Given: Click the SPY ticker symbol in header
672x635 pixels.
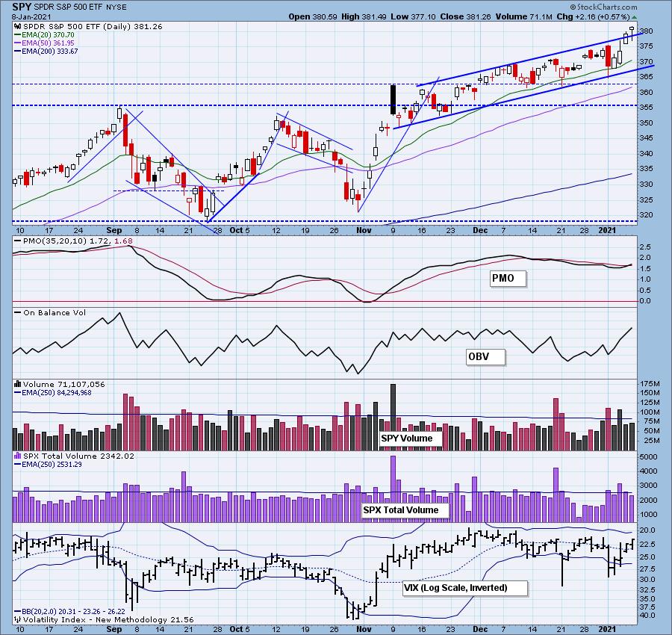Looking at the screenshot, I should tap(22, 7).
